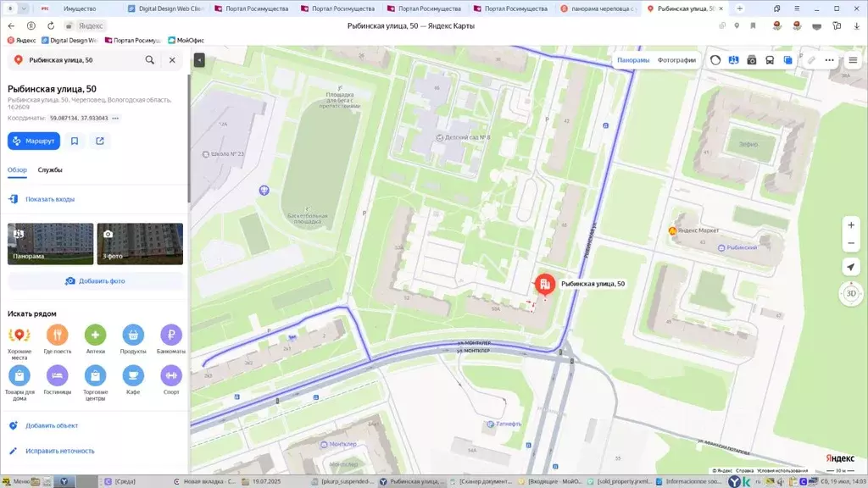Open the Панорама thumbnail
Screen dimensions: 868x488
50,243
